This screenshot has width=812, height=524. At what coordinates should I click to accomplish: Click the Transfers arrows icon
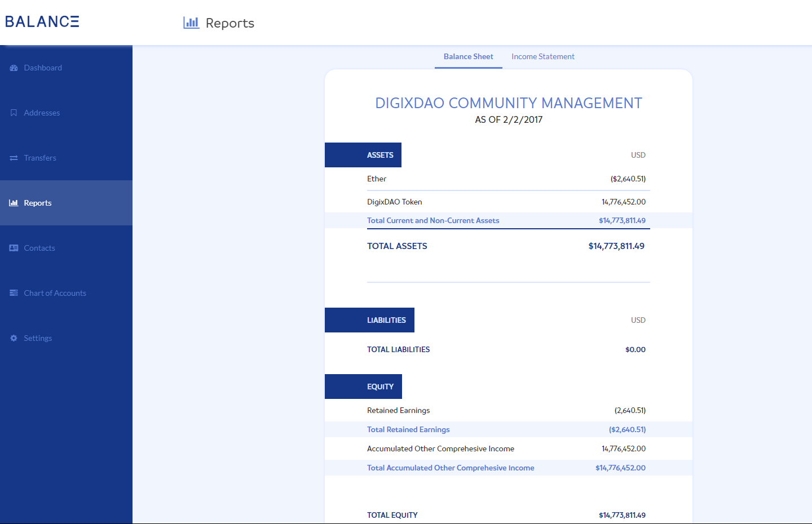tap(14, 158)
